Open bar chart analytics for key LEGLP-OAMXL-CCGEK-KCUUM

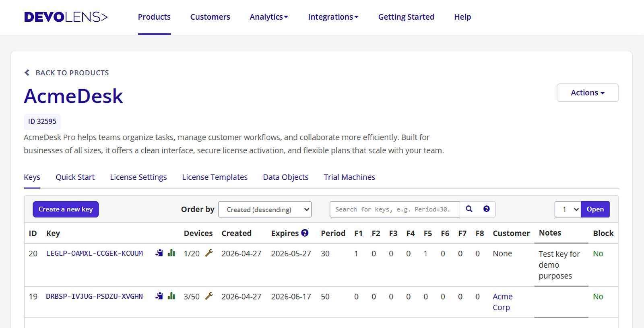coord(171,253)
